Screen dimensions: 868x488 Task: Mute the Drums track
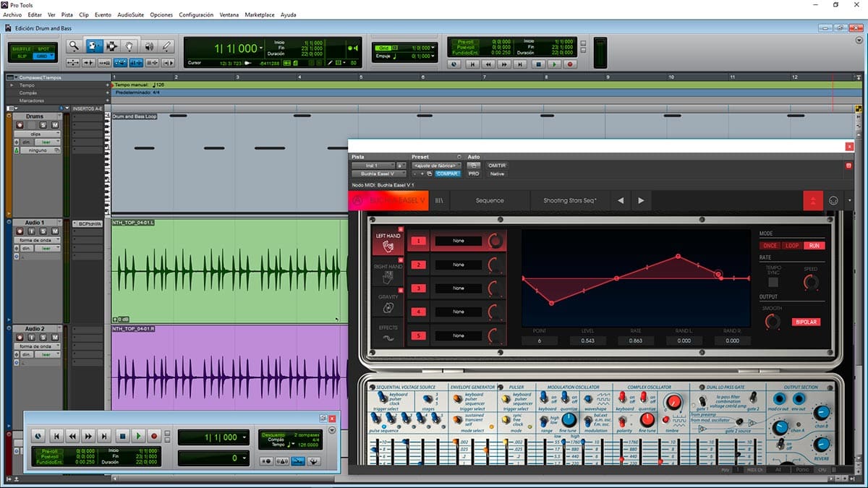tap(55, 125)
